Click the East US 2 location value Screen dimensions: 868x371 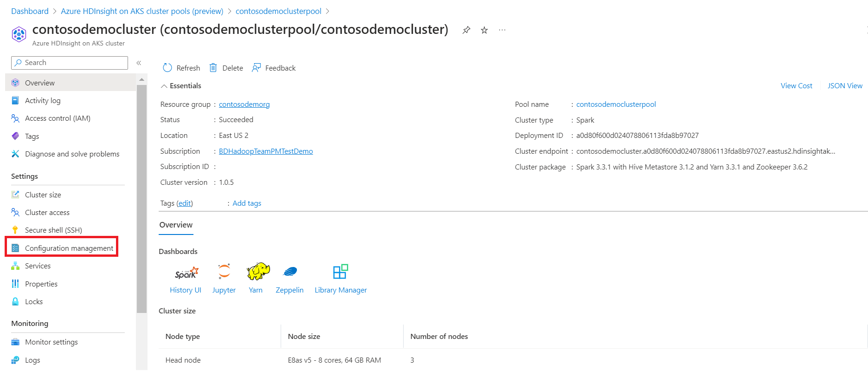(x=233, y=136)
